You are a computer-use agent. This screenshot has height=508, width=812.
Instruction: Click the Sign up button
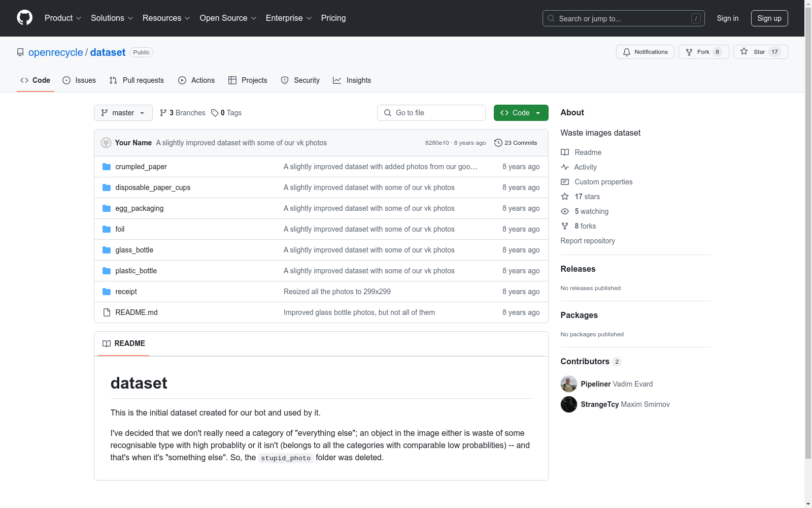(769, 18)
